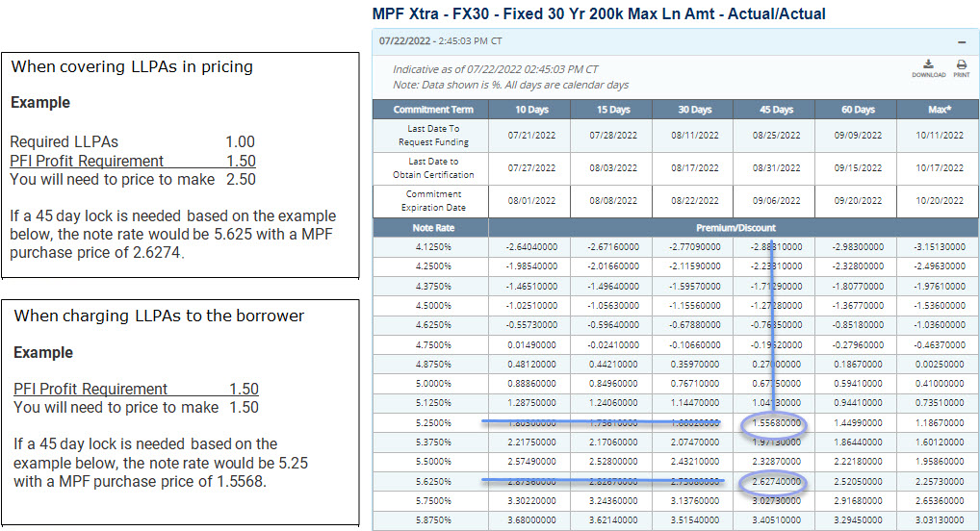This screenshot has width=980, height=531.
Task: Click the 07/22/2022 timestamp in panel header
Action: 441,41
